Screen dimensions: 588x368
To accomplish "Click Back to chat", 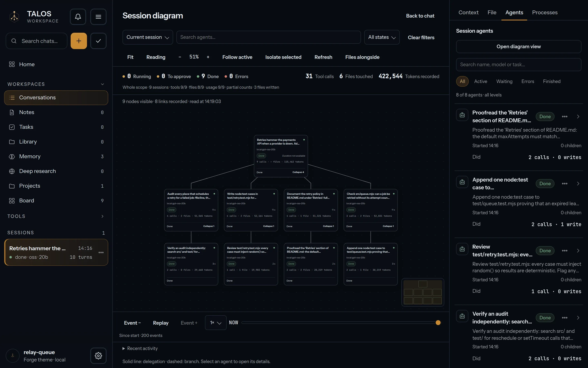I will pos(420,16).
